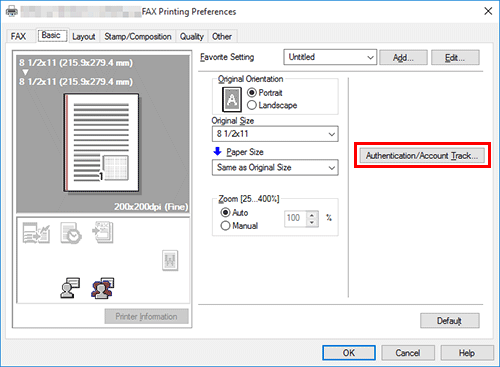The height and width of the screenshot is (367, 500).
Task: Click the Default button
Action: coord(450,321)
